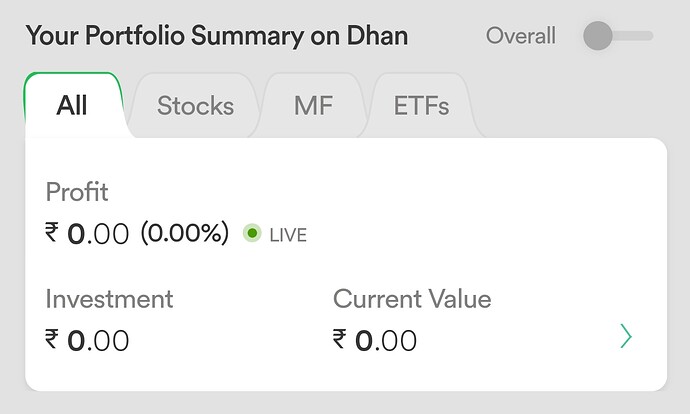Image resolution: width=690 pixels, height=414 pixels.
Task: Click the Your Portfolio Summary on Dhan heading
Action: (217, 36)
